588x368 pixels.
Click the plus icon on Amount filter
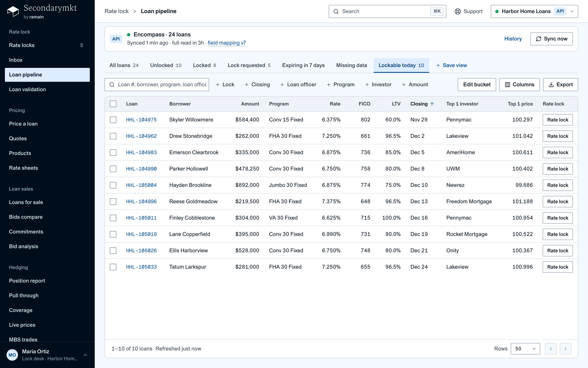click(x=404, y=85)
